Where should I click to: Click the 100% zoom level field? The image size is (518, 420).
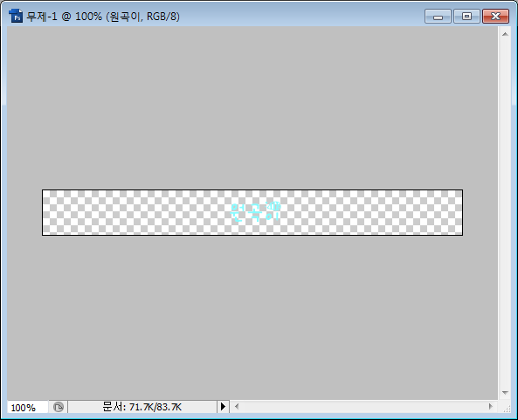click(28, 407)
